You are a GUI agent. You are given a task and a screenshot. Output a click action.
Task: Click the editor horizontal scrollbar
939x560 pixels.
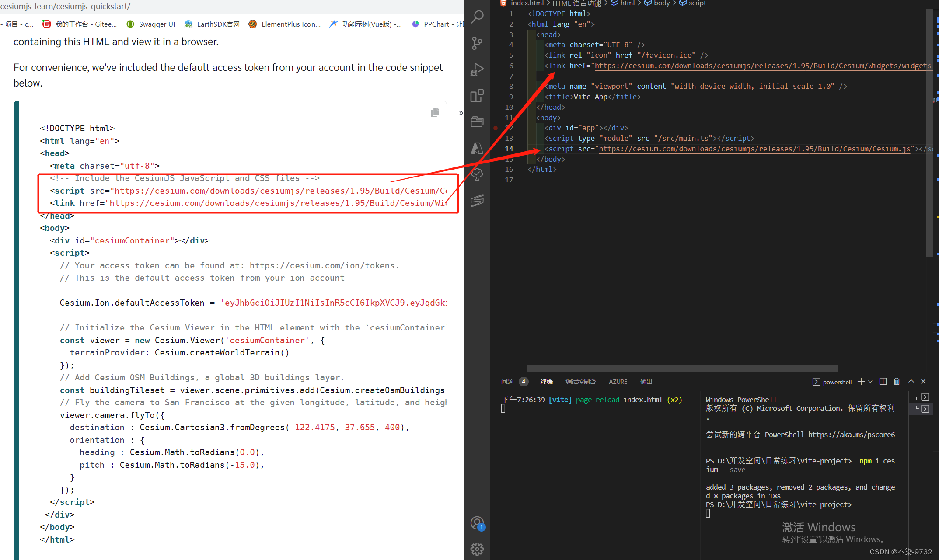pyautogui.click(x=682, y=368)
